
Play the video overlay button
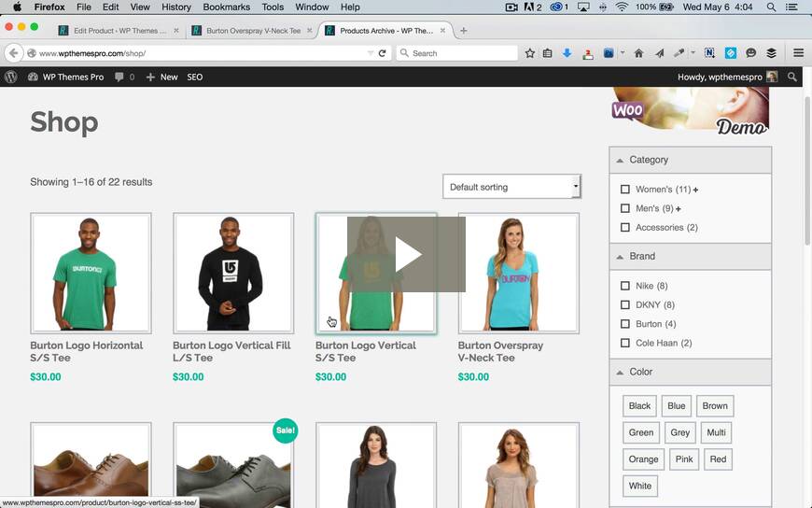click(407, 254)
